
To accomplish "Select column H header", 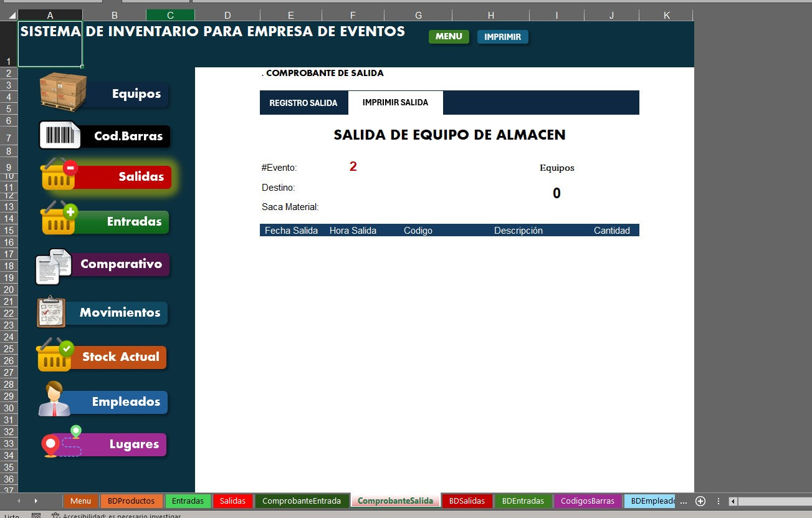I will (x=491, y=15).
